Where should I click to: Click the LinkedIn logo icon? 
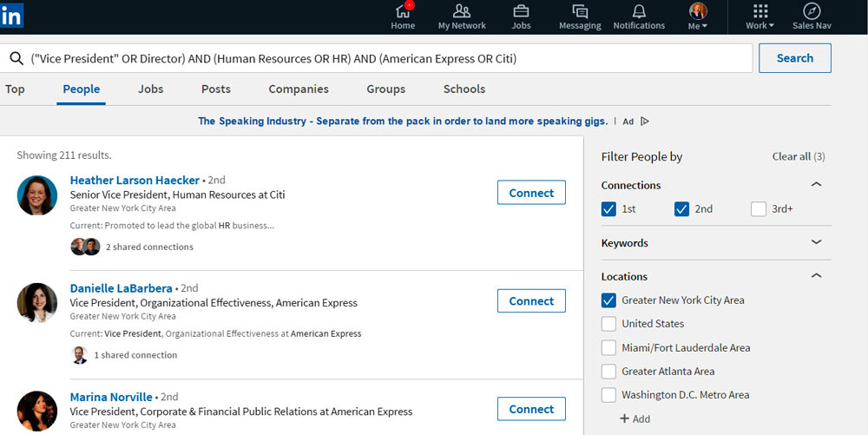(x=12, y=15)
